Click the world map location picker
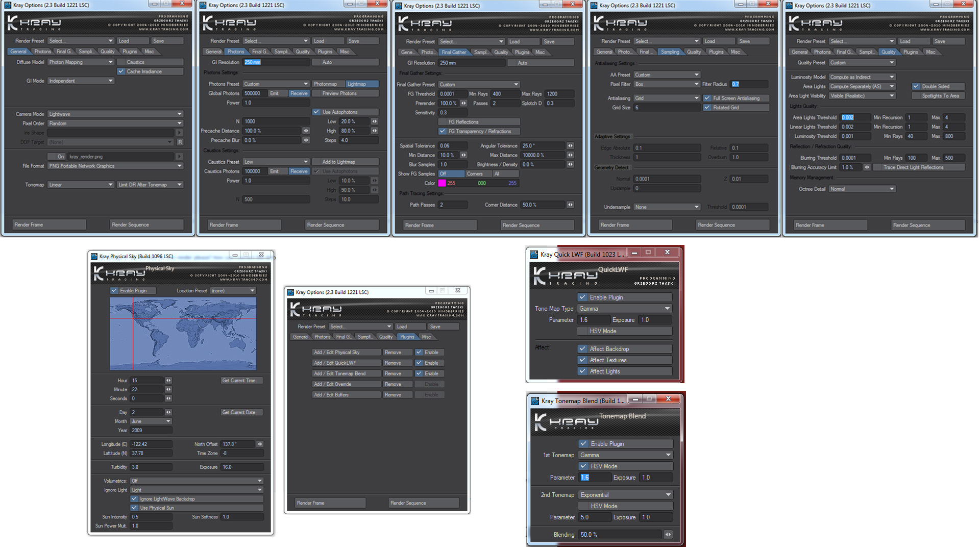 click(183, 334)
